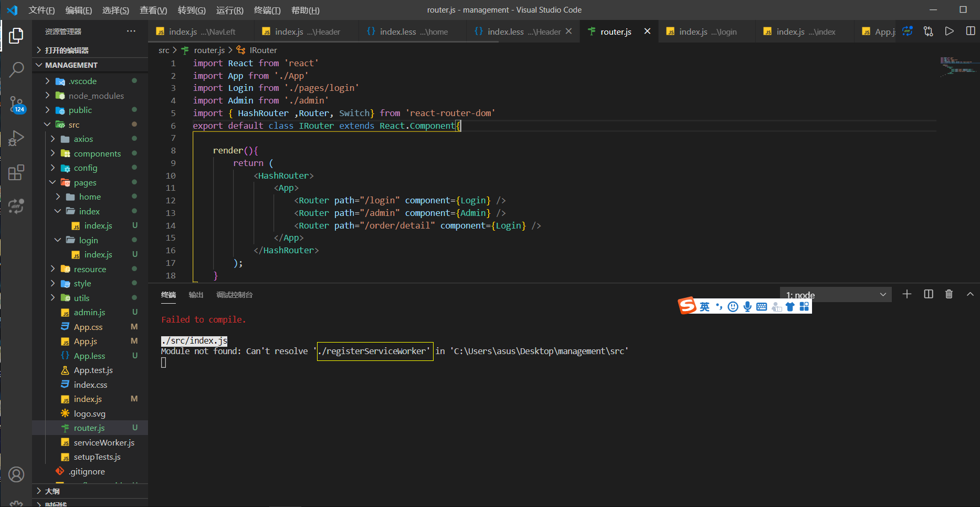Split the terminal panel

click(929, 294)
